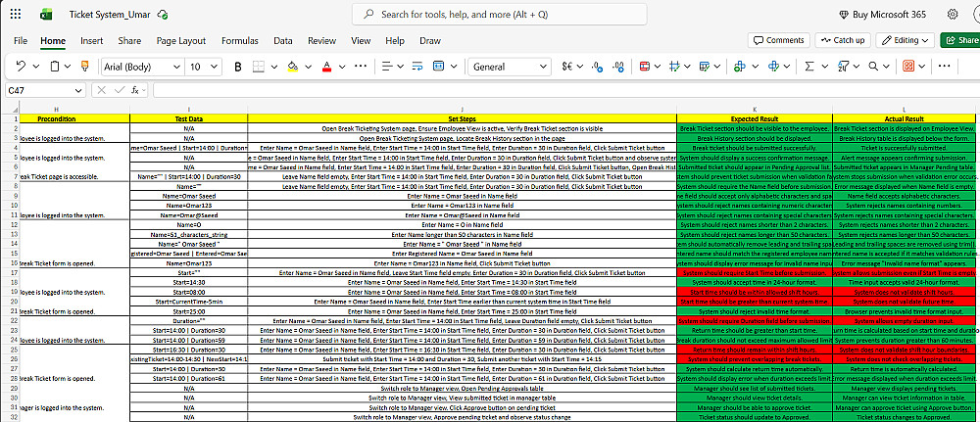Screen dimensions: 980x422
Task: Switch to the View tab
Action: pyautogui.click(x=361, y=40)
